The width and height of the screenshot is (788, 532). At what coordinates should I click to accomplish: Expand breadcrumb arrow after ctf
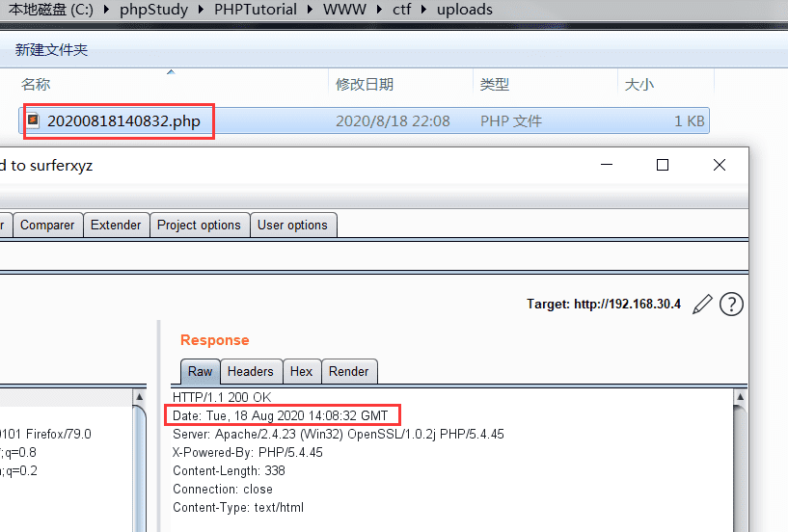pyautogui.click(x=423, y=10)
